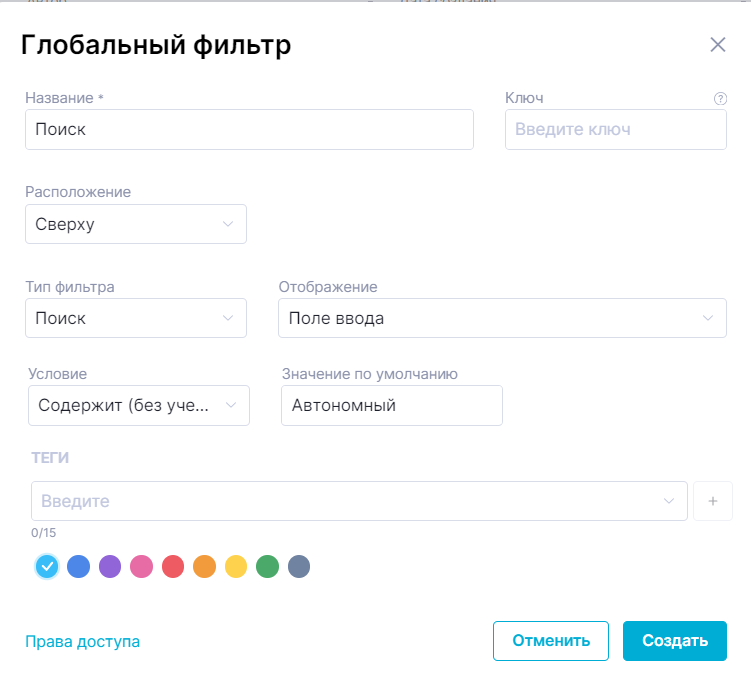Click the Создать button
The image size is (751, 677).
point(675,641)
